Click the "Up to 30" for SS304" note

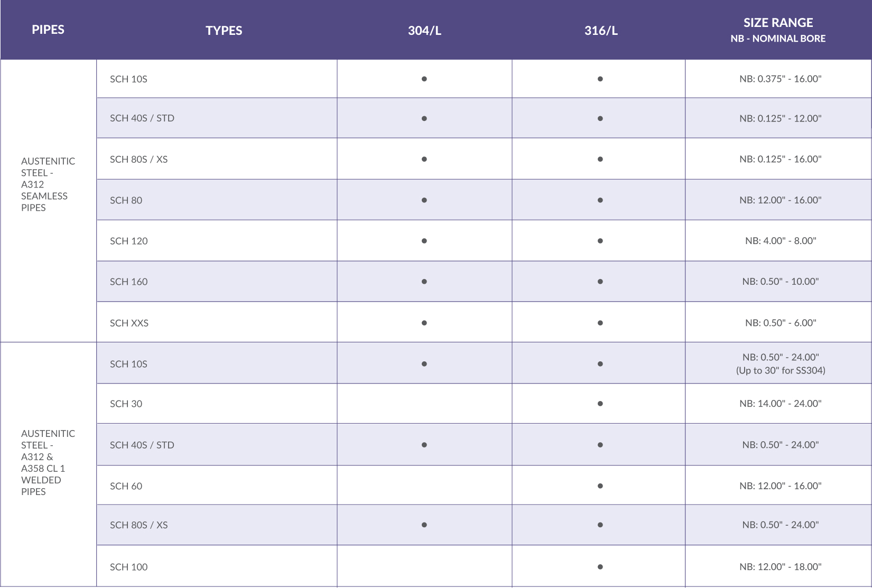click(x=781, y=370)
